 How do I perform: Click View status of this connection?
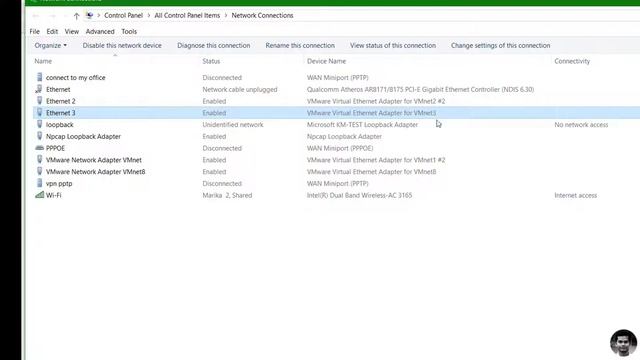click(393, 45)
